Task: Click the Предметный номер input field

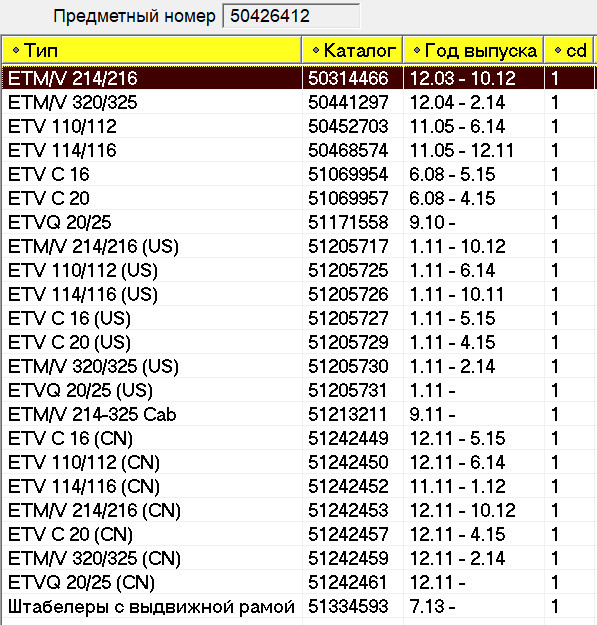Action: [x=291, y=16]
